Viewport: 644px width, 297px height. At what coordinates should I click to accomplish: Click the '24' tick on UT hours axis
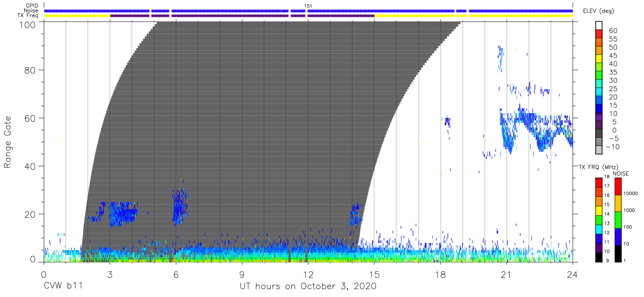pos(573,274)
